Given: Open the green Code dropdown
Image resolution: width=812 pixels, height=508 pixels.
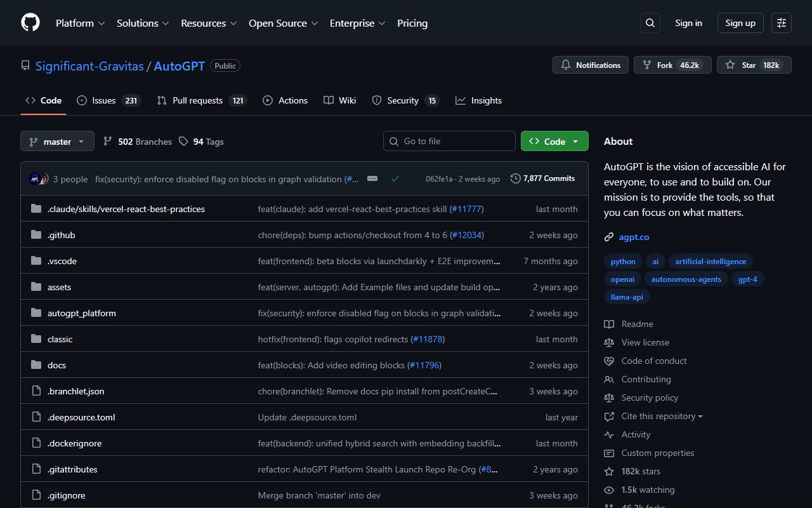Looking at the screenshot, I should pyautogui.click(x=554, y=141).
